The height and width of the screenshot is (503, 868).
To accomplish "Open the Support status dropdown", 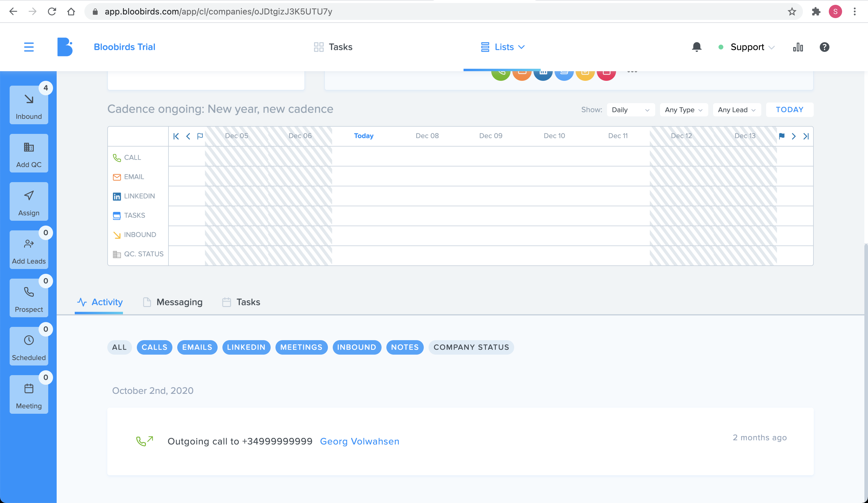I will click(747, 47).
